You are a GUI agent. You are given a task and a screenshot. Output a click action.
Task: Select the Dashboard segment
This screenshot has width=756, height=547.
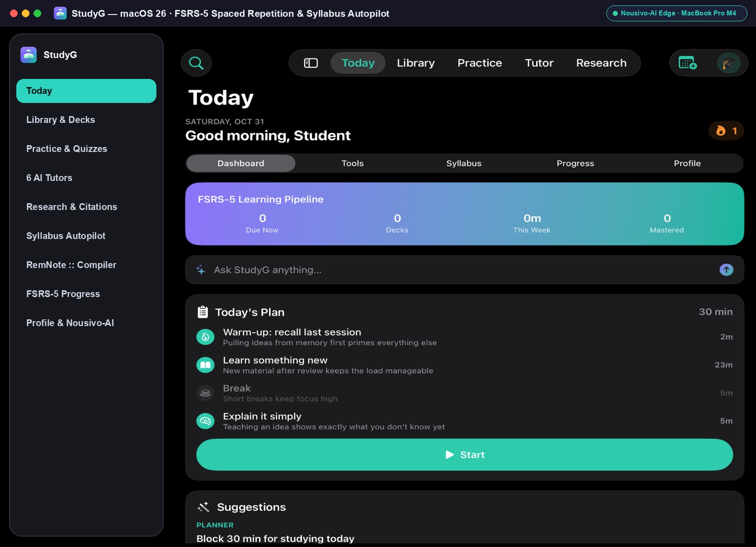point(241,163)
